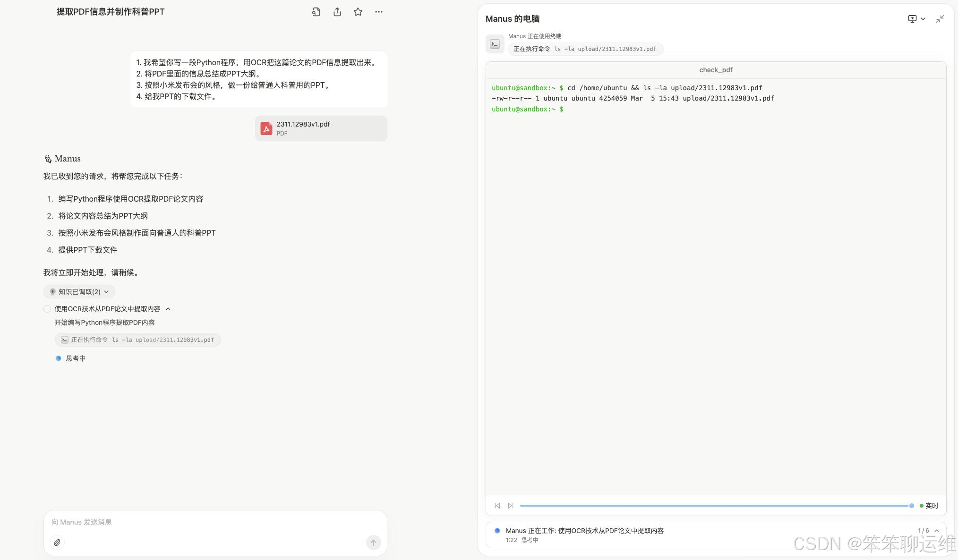Expand the 知识已调取(2) dropdown
The height and width of the screenshot is (560, 958).
pyautogui.click(x=79, y=292)
